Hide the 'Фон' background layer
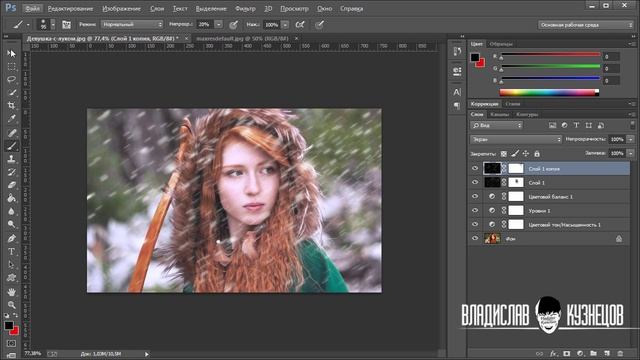 (x=475, y=238)
